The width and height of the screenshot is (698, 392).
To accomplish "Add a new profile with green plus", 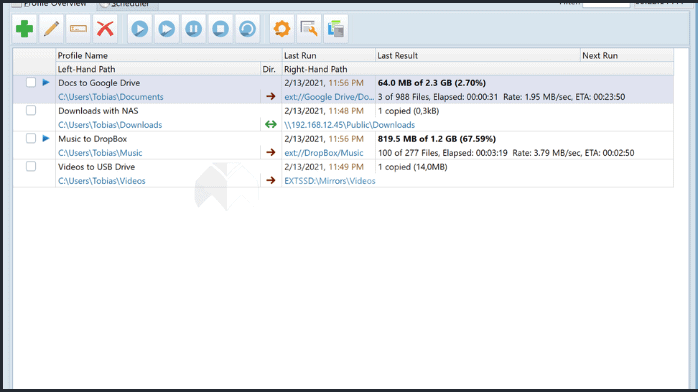I will 24,29.
